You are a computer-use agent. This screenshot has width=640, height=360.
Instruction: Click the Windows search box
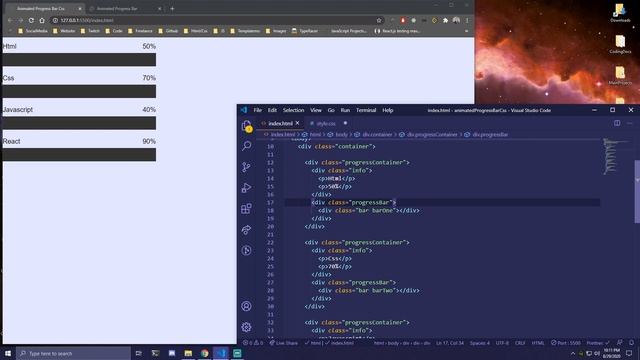point(73,353)
